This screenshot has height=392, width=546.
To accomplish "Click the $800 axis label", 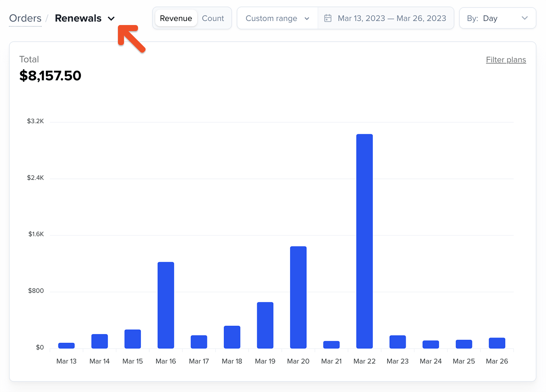I will click(x=36, y=291).
